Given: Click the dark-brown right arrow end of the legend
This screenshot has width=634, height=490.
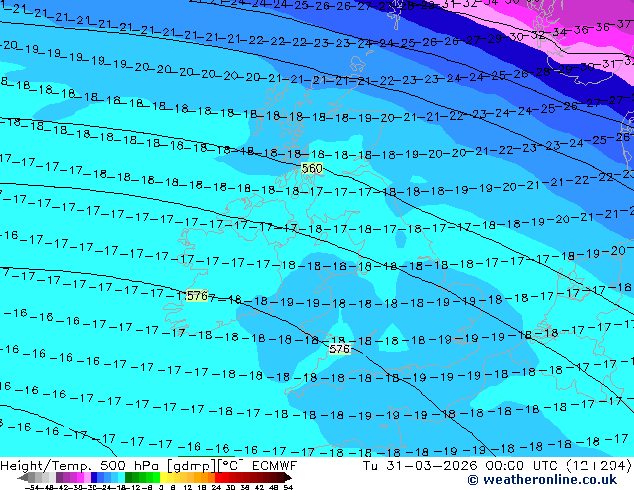Looking at the screenshot, I should pyautogui.click(x=288, y=477).
